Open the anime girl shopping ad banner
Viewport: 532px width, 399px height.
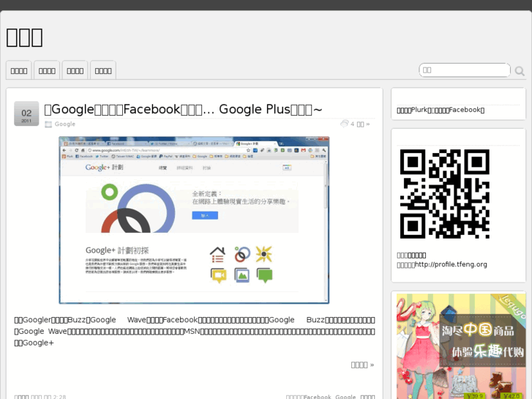coord(461,346)
